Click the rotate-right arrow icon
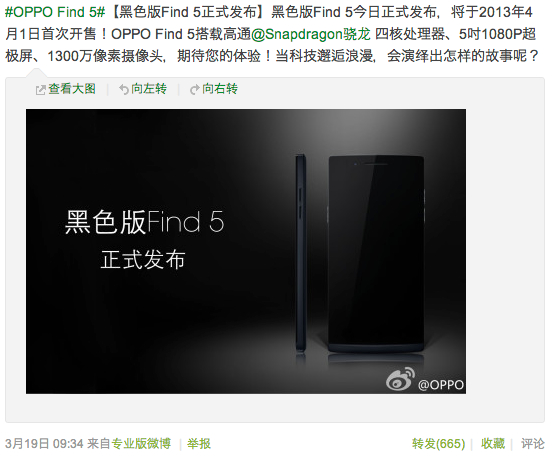The image size is (560, 458). [195, 89]
